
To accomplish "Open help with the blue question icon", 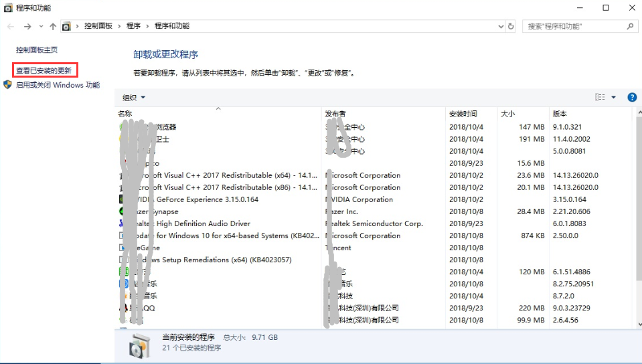I will click(632, 97).
